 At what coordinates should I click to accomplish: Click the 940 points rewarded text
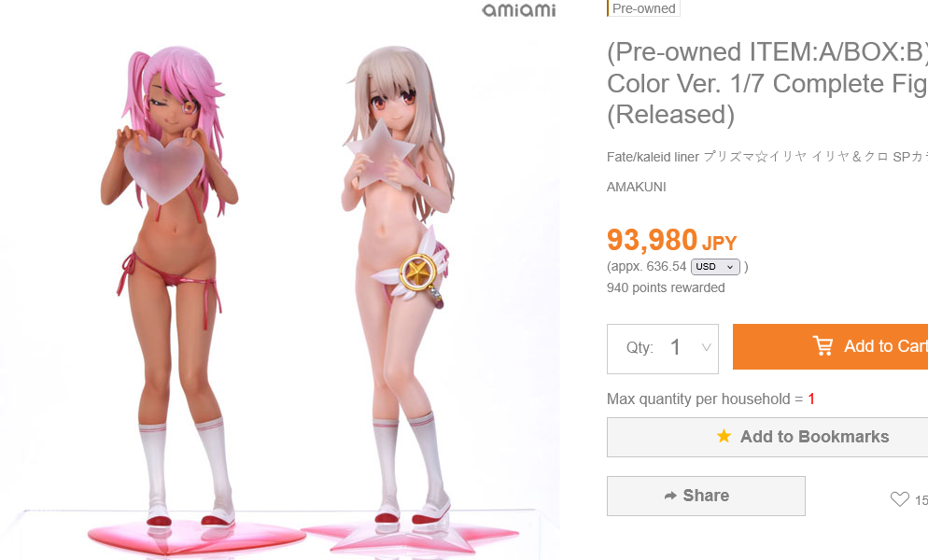tap(666, 287)
